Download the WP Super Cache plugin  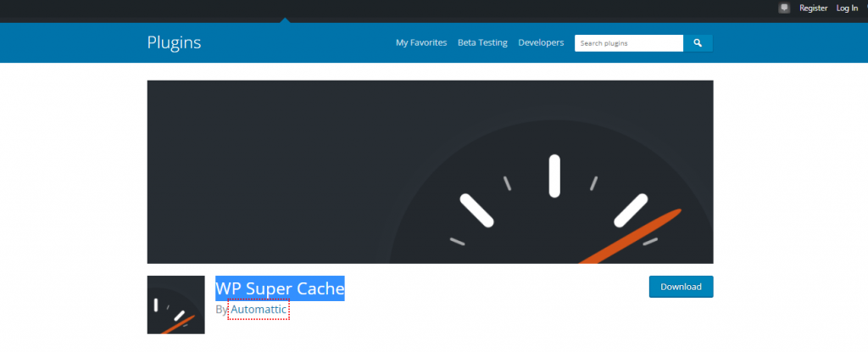681,287
